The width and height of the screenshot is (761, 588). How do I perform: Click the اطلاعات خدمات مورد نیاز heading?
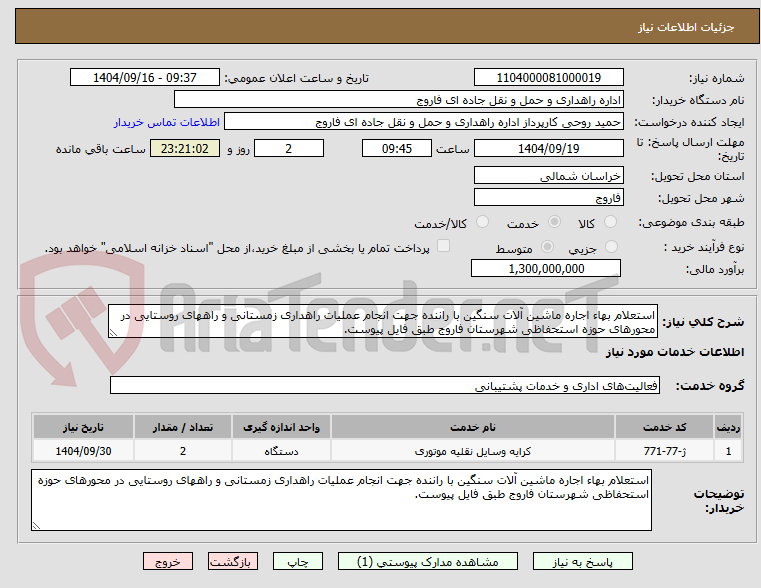[675, 352]
